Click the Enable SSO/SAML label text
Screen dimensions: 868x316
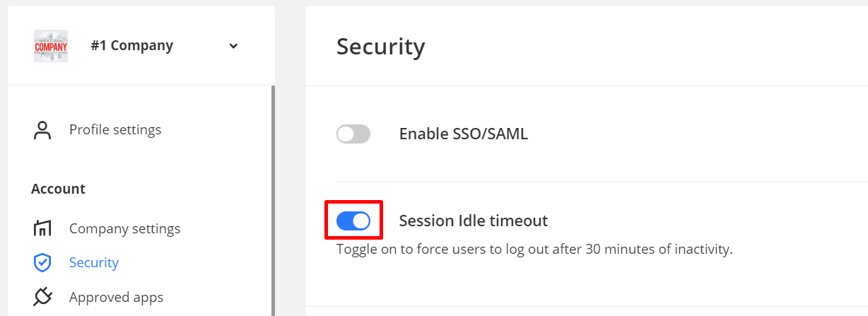pos(464,134)
